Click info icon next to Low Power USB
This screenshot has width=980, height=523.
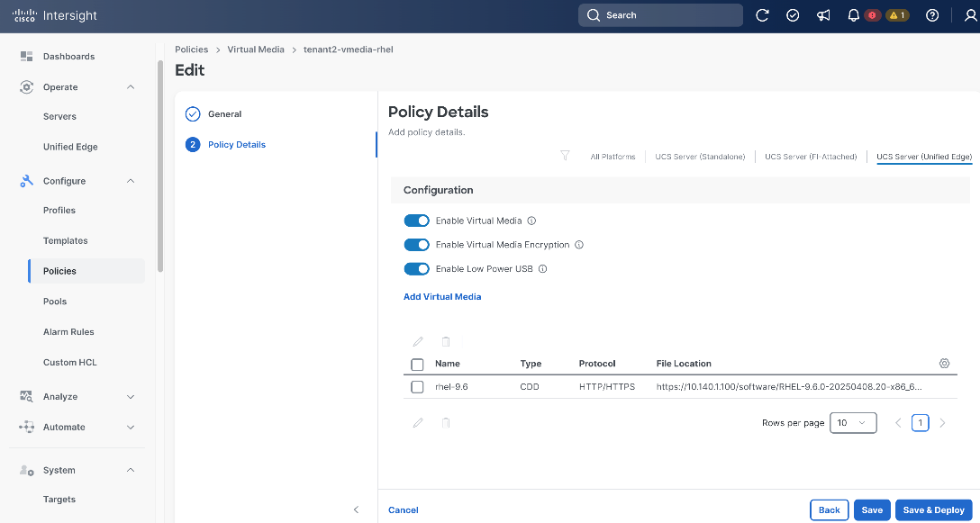coord(542,269)
